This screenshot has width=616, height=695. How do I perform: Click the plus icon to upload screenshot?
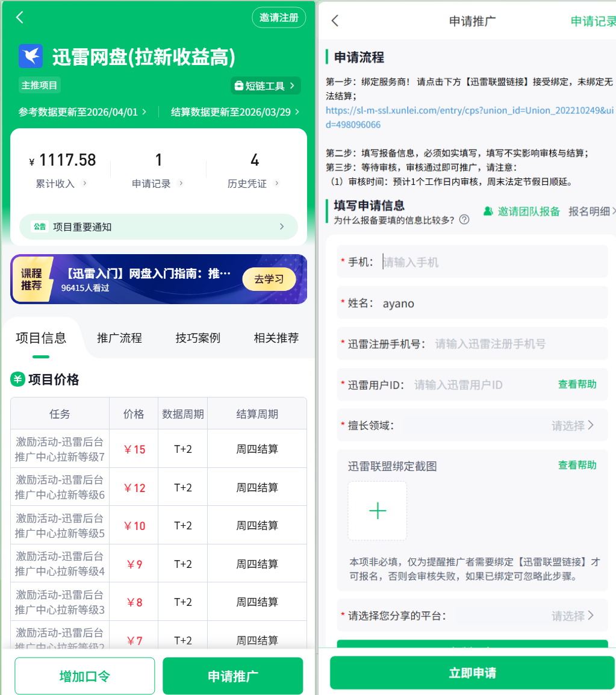377,511
